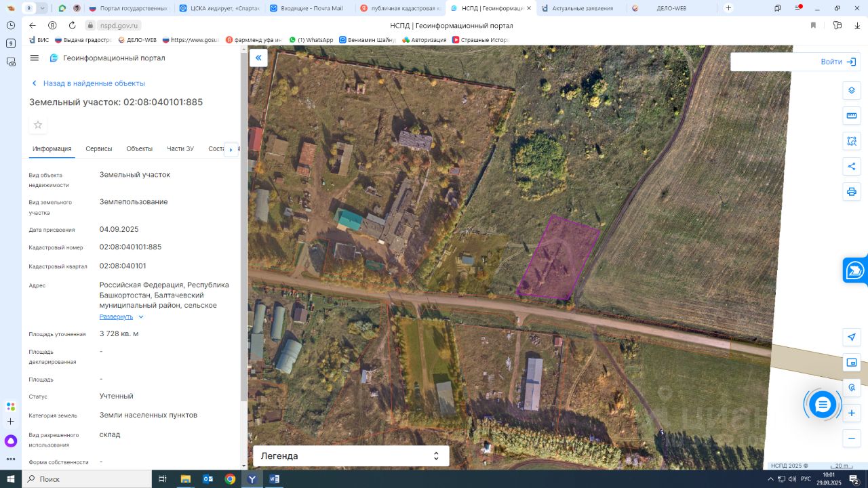Open the ВИС bookmark

pos(38,40)
